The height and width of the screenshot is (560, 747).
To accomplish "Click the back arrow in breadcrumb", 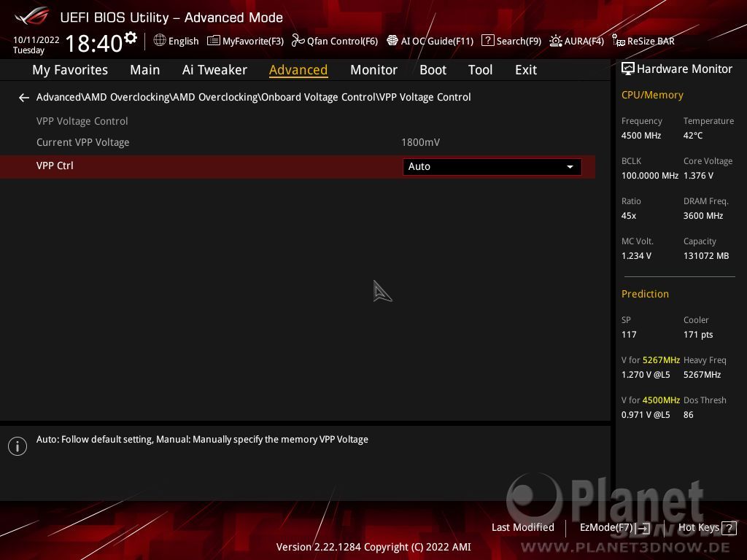I will click(24, 98).
